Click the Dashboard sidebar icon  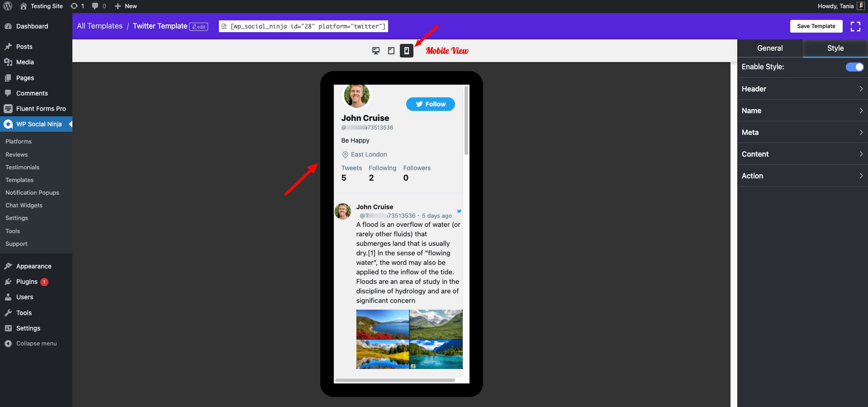(x=8, y=26)
